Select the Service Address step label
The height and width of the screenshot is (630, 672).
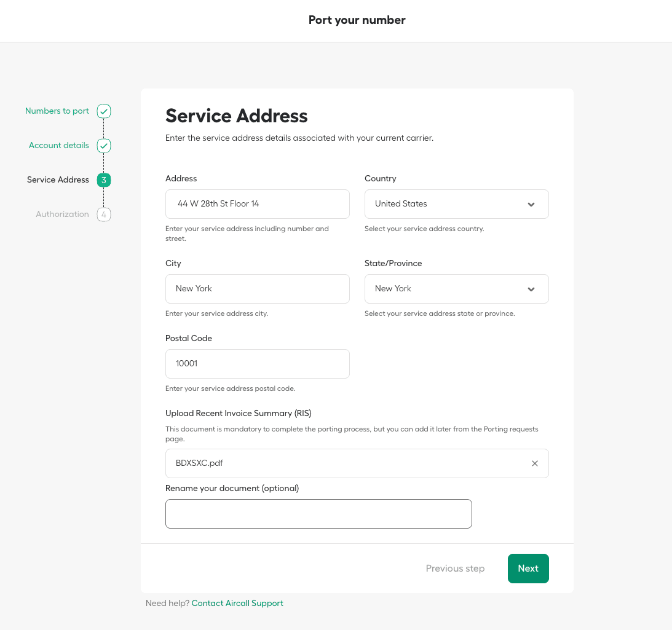(x=58, y=180)
